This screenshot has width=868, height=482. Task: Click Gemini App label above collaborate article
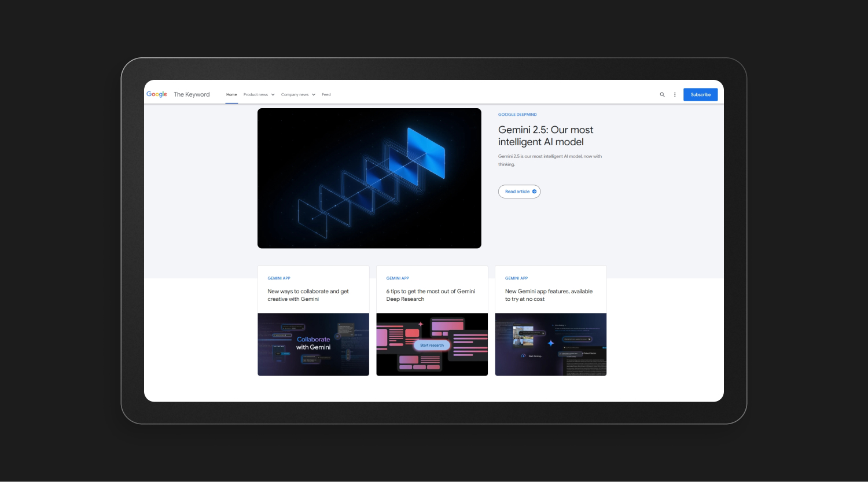point(279,278)
